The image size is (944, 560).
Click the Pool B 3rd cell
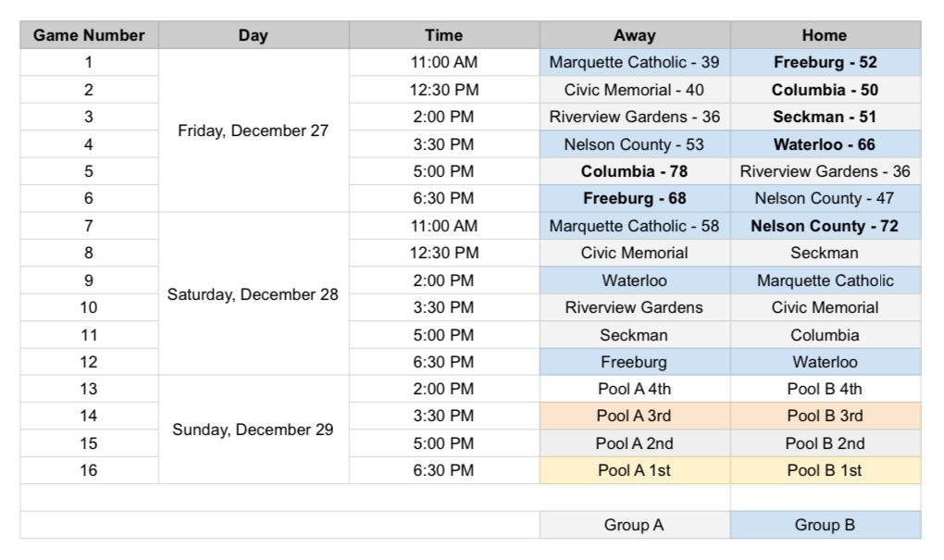[x=825, y=416]
